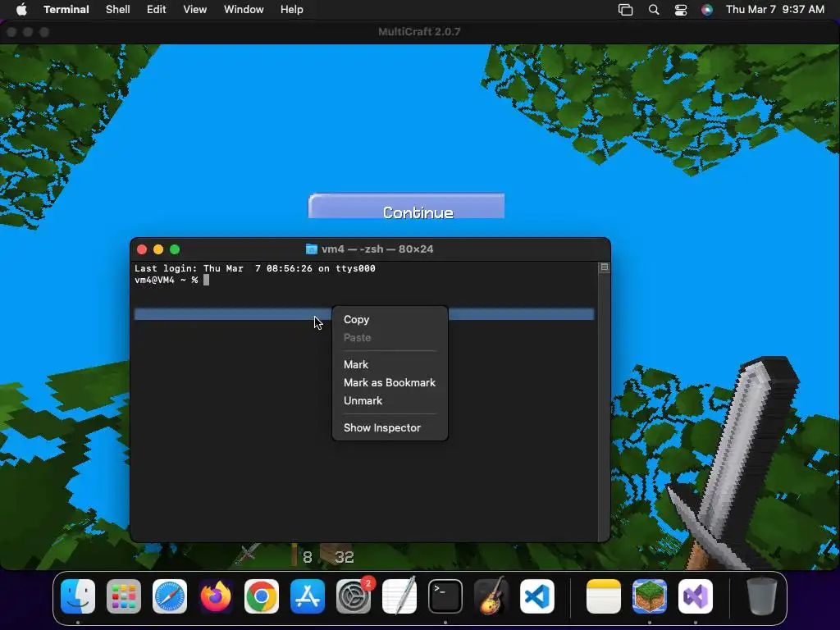Open Google Chrome in the Dock

coord(262,596)
